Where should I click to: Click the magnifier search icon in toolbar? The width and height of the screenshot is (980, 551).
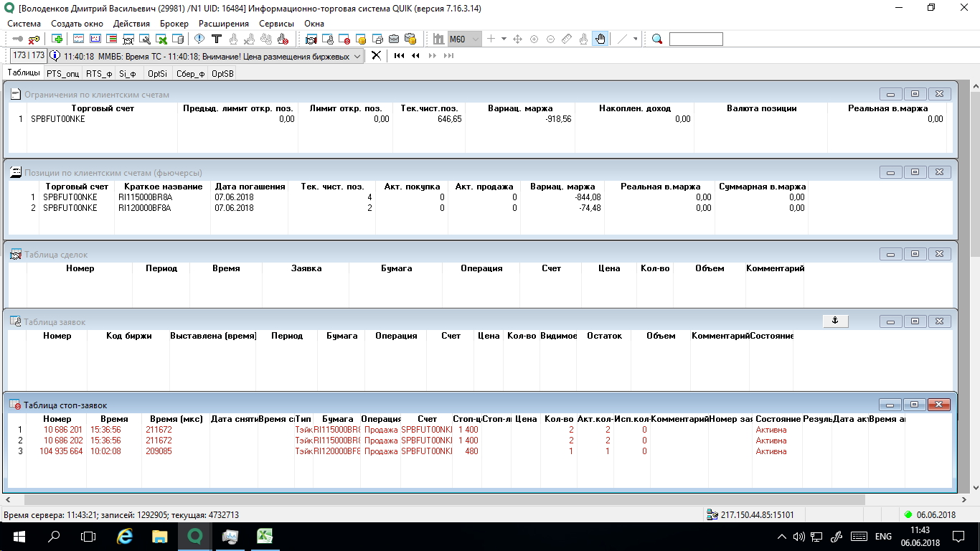click(657, 39)
